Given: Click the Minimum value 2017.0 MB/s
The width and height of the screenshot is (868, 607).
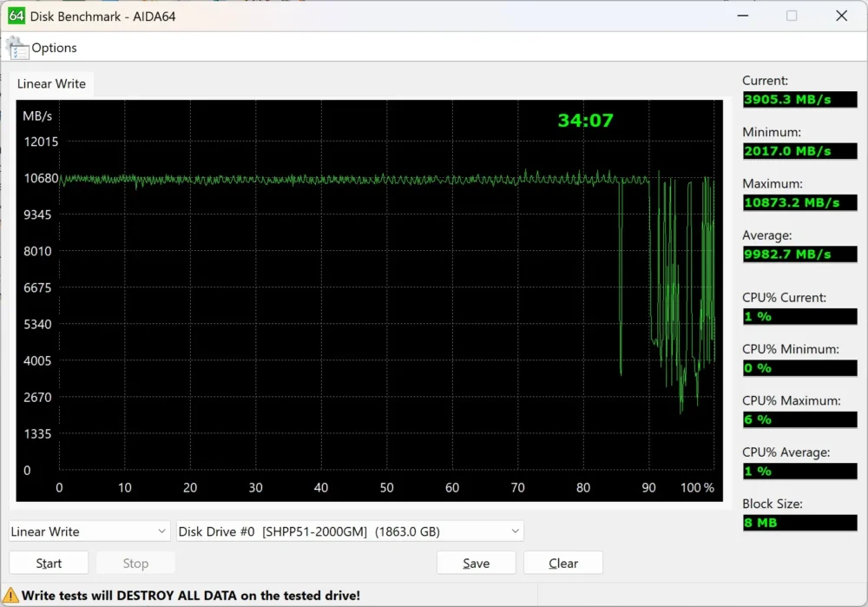Looking at the screenshot, I should [799, 151].
